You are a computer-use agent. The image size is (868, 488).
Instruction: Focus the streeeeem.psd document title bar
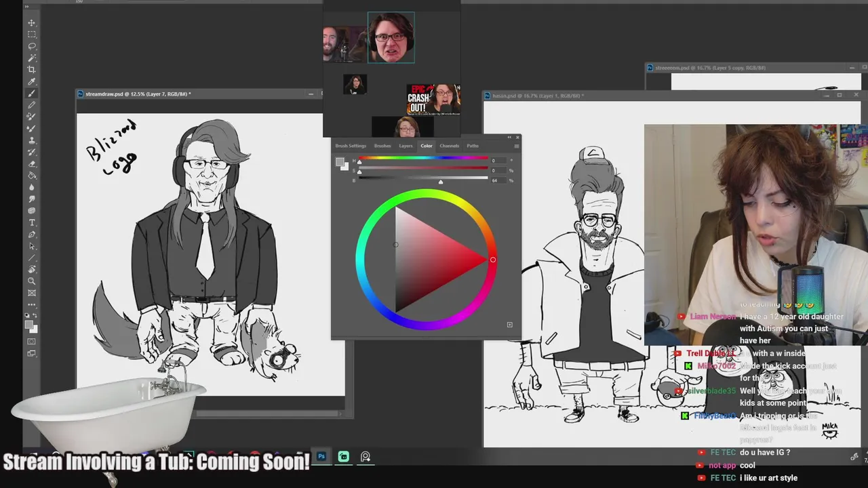756,68
